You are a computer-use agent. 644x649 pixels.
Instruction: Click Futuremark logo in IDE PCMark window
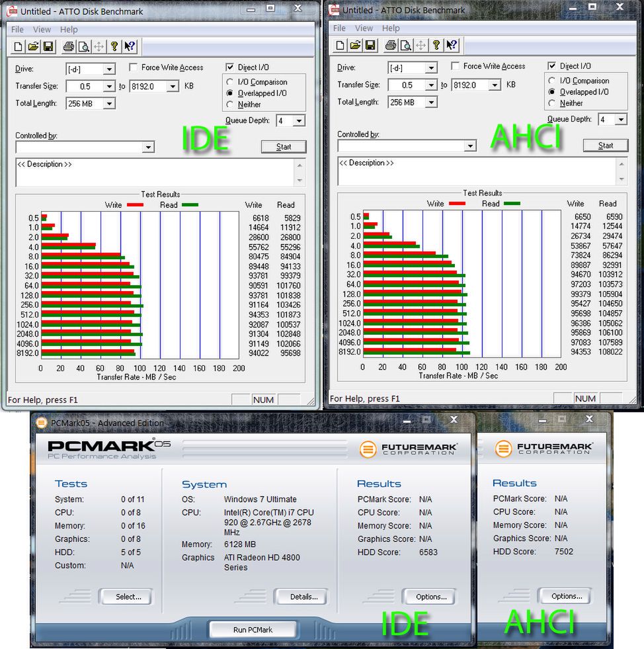[x=408, y=449]
